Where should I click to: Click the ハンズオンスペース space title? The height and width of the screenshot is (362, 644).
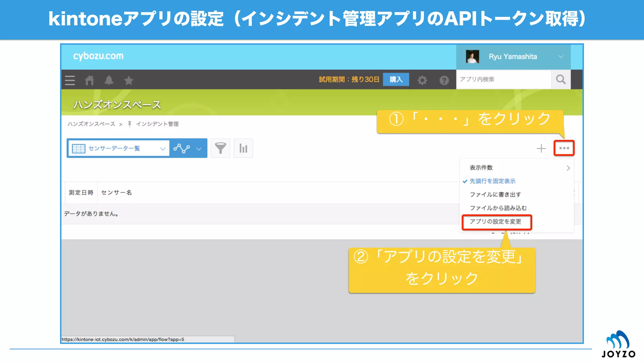click(x=117, y=105)
